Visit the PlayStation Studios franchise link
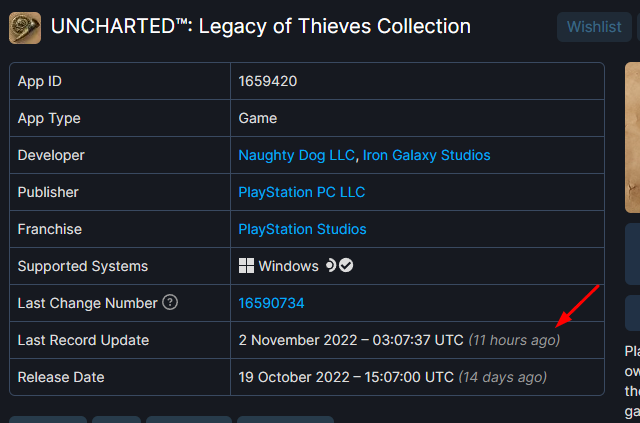The height and width of the screenshot is (423, 640). point(302,229)
